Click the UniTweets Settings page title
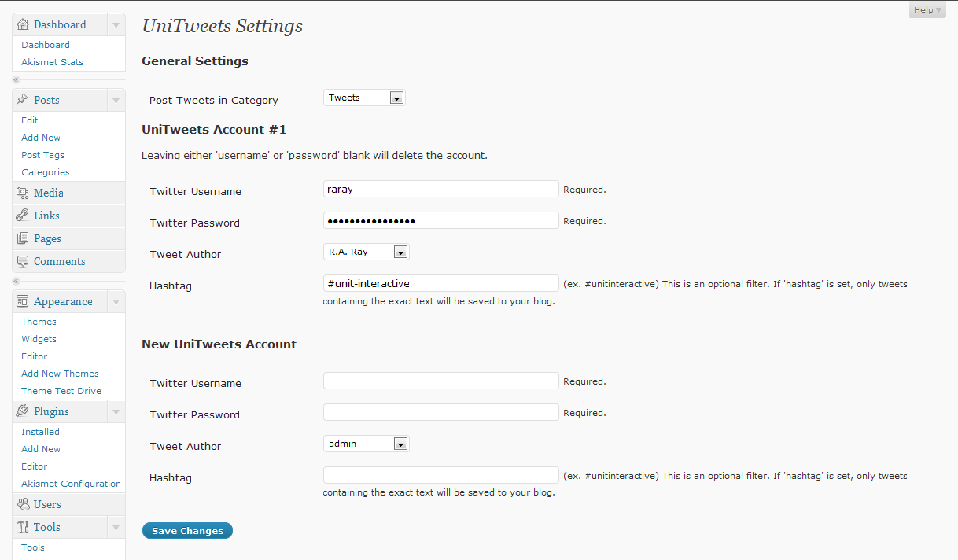Viewport: 958px width, 560px height. [x=222, y=26]
